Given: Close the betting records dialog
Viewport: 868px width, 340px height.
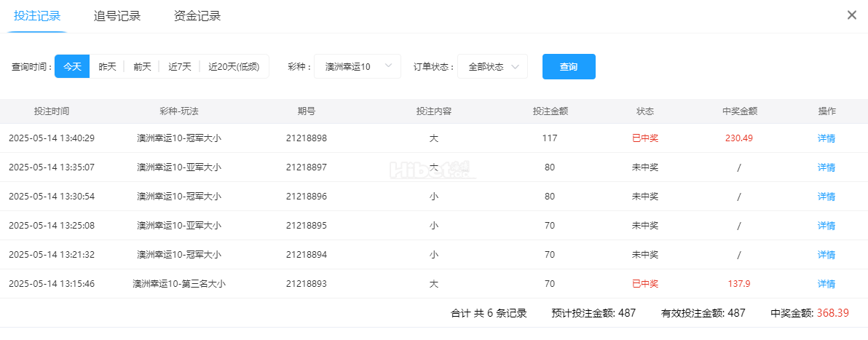Looking at the screenshot, I should [851, 15].
